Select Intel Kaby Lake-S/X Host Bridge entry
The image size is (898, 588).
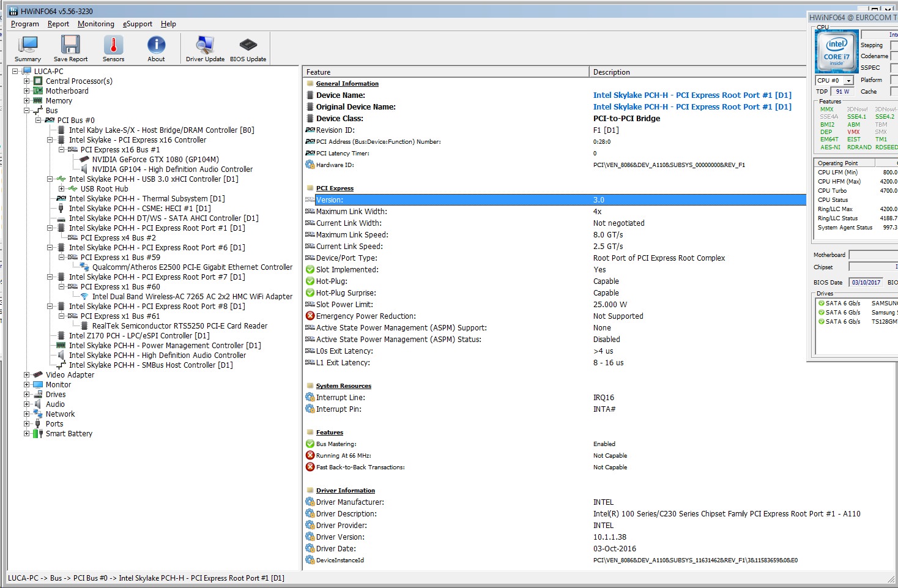(161, 130)
